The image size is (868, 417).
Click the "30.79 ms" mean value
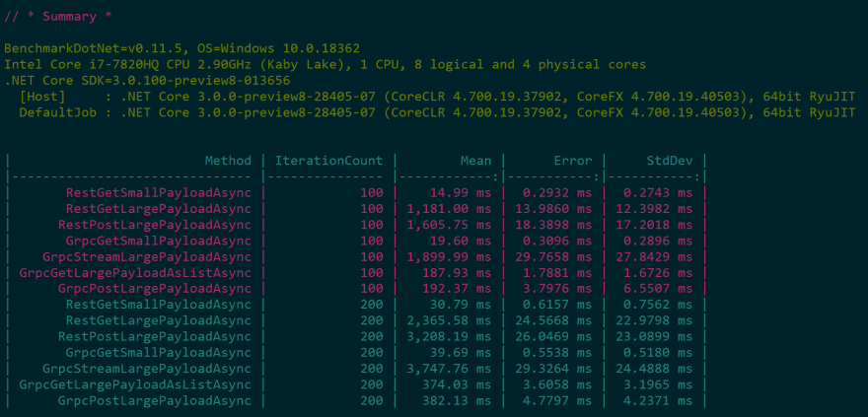(461, 305)
